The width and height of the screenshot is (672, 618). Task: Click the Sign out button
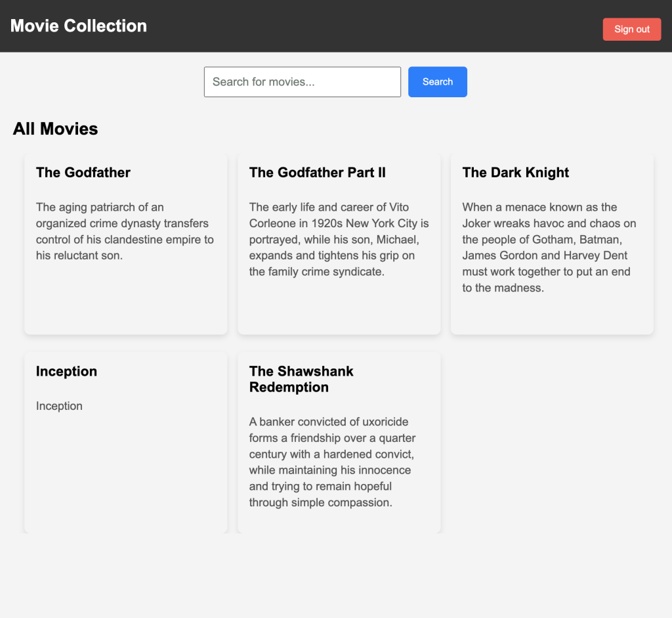point(631,29)
